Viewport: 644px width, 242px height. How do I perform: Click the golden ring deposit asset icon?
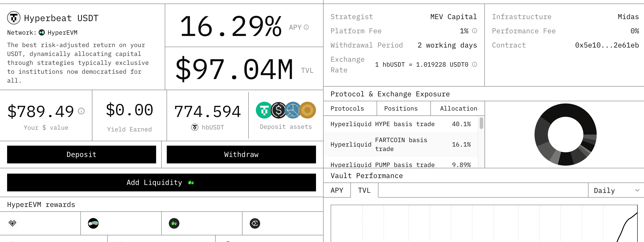point(308,110)
